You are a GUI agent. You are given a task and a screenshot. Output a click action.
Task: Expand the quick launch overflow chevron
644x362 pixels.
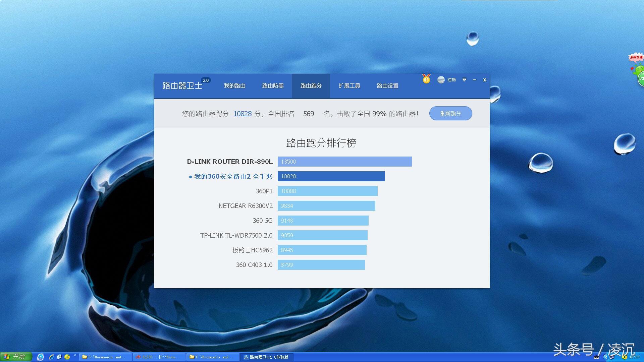[x=75, y=355]
